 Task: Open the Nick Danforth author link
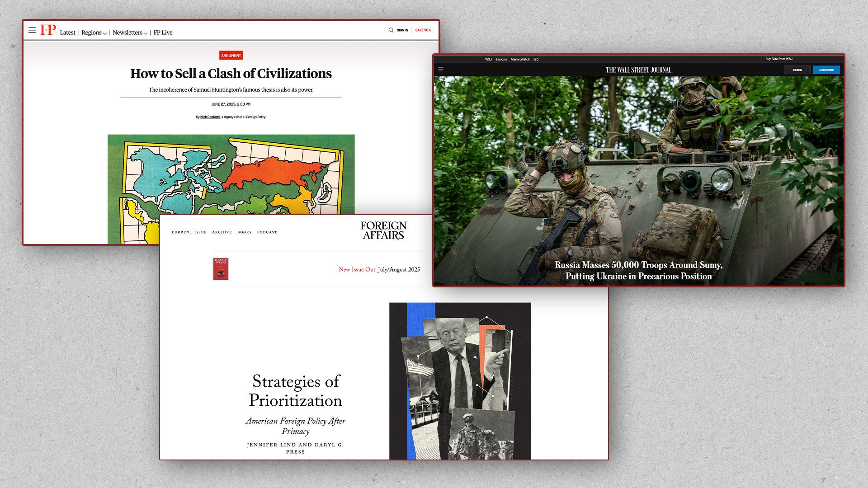(x=210, y=117)
